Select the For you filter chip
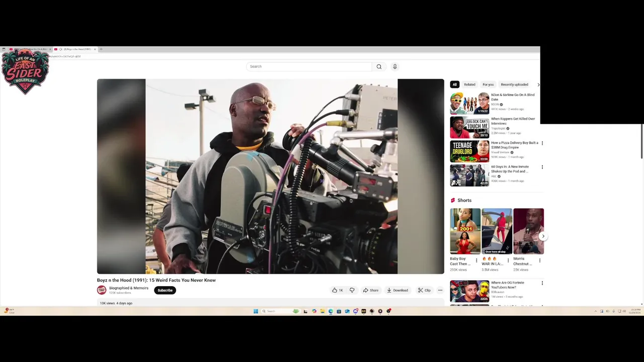Image resolution: width=644 pixels, height=362 pixels. click(488, 84)
